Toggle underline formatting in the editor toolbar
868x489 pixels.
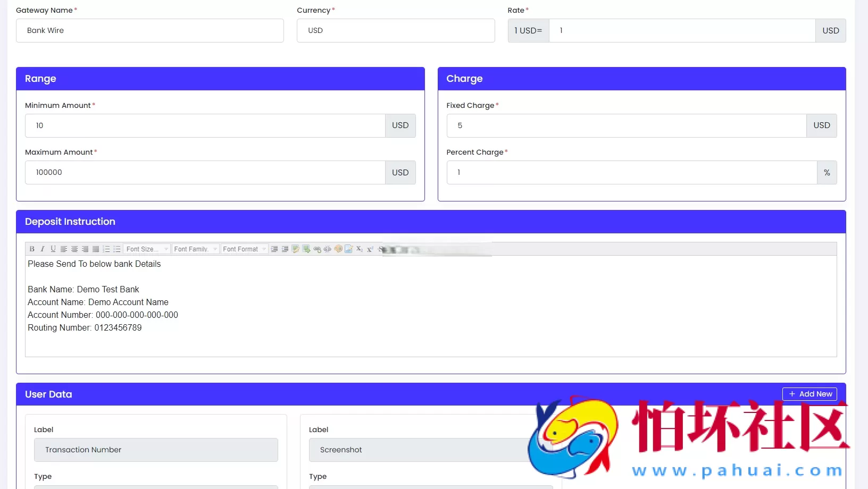pos(53,249)
